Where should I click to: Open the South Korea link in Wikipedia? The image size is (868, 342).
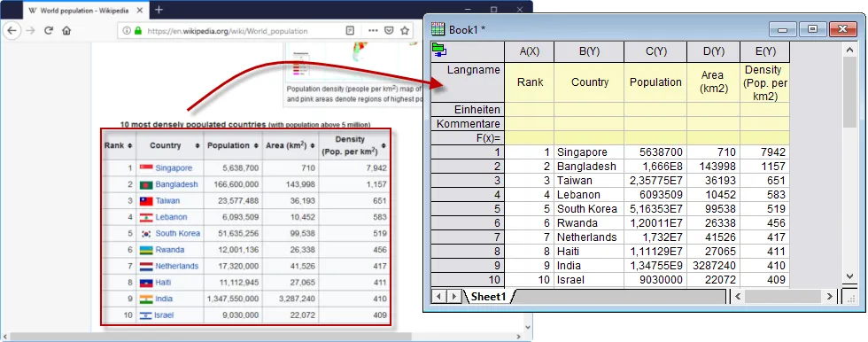click(x=178, y=234)
